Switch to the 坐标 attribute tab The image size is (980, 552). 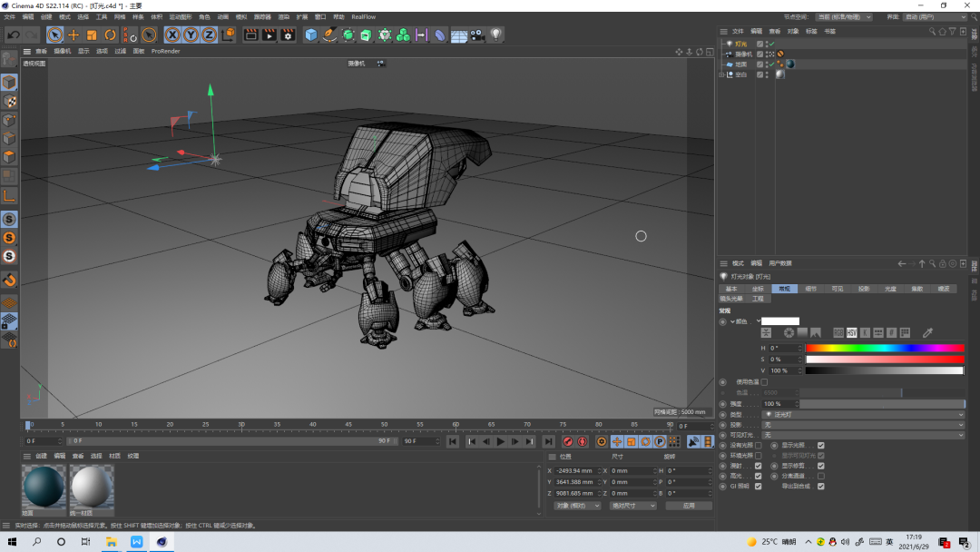(x=758, y=289)
